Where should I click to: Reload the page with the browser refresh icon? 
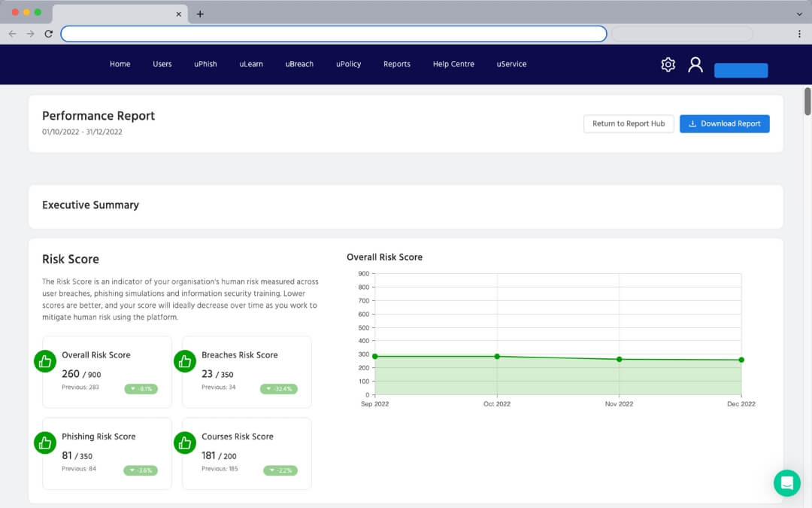(x=49, y=34)
